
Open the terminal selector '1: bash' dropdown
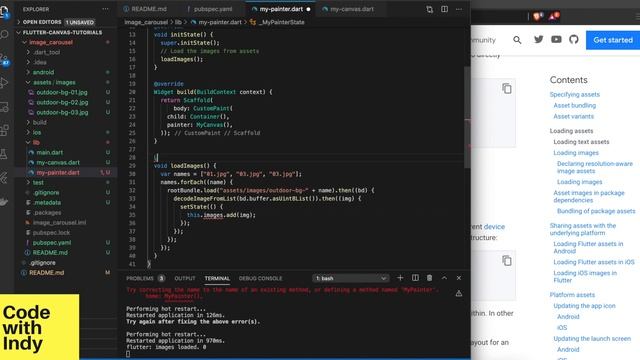click(x=350, y=278)
